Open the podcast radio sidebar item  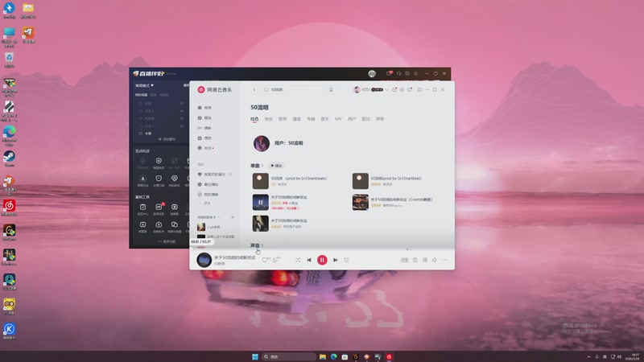(204, 128)
